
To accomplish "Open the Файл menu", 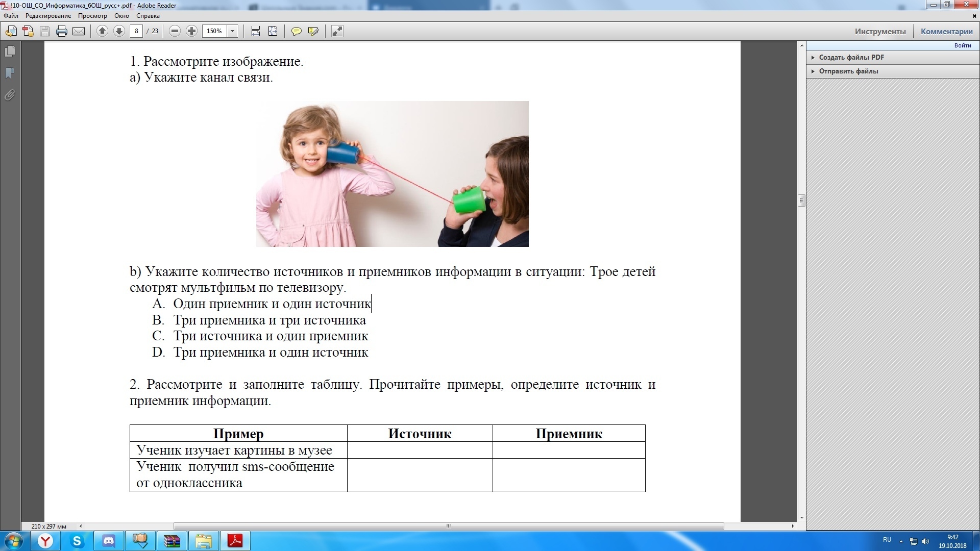I will (x=11, y=16).
